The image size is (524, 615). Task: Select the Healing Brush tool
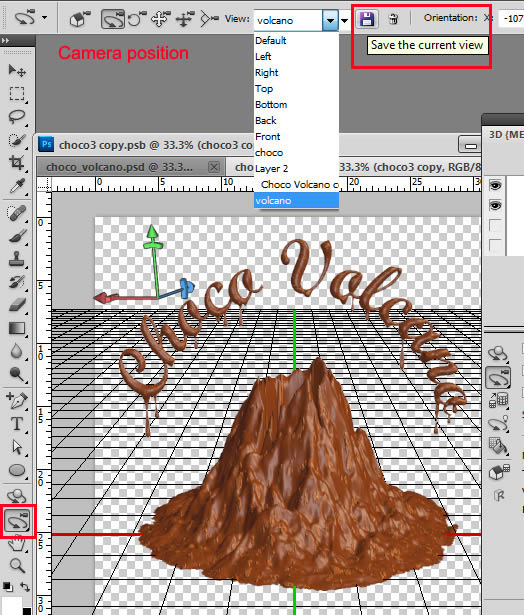(17, 213)
